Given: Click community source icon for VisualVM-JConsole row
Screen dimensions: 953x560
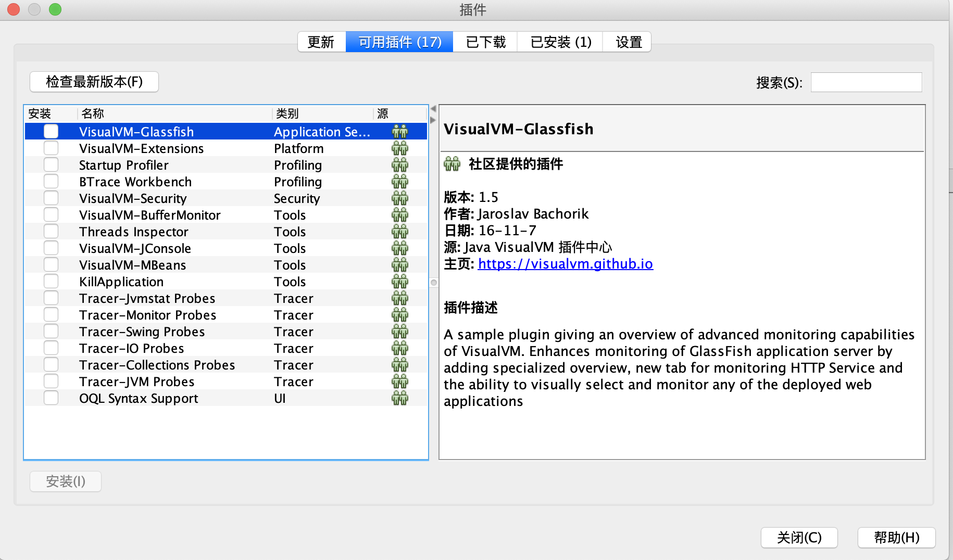Looking at the screenshot, I should [x=400, y=248].
